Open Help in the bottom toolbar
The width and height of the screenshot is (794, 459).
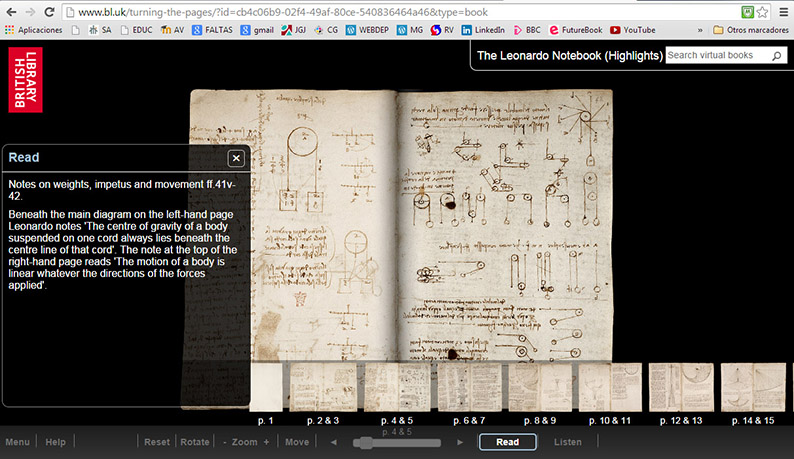pyautogui.click(x=56, y=442)
